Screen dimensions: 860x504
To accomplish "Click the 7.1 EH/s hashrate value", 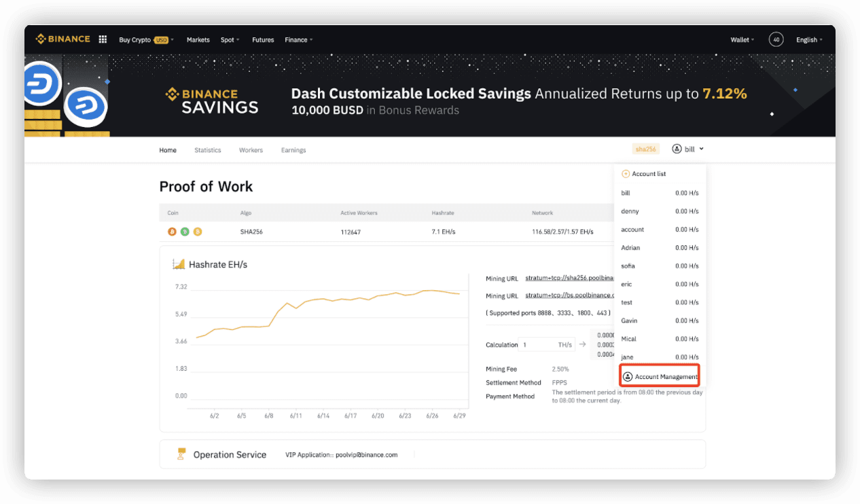I will [443, 232].
